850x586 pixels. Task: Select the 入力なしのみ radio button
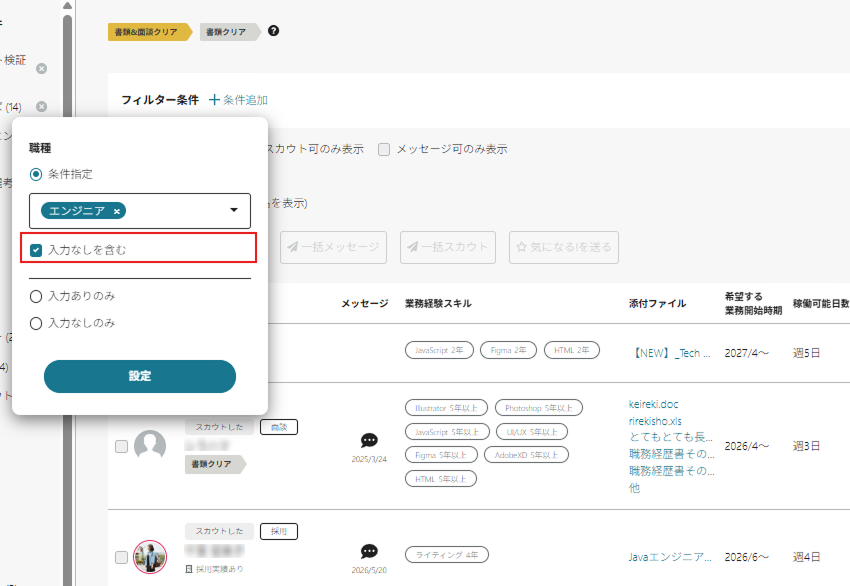click(x=36, y=323)
